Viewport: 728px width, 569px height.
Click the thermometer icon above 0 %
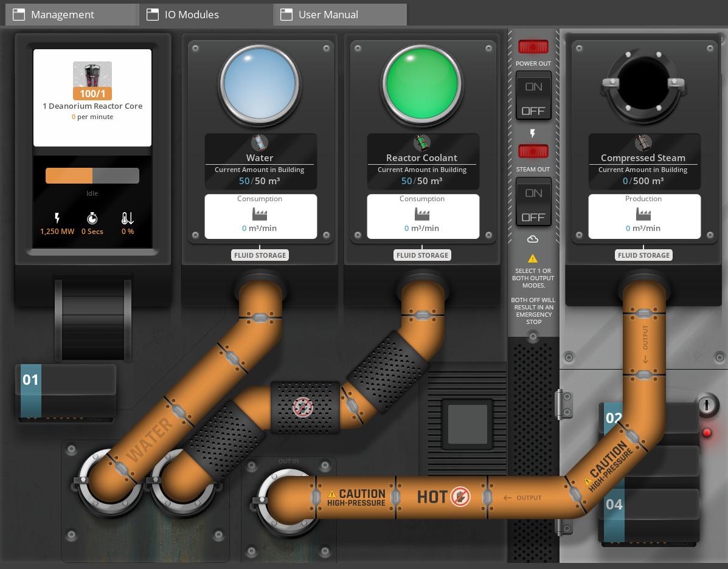(x=128, y=218)
